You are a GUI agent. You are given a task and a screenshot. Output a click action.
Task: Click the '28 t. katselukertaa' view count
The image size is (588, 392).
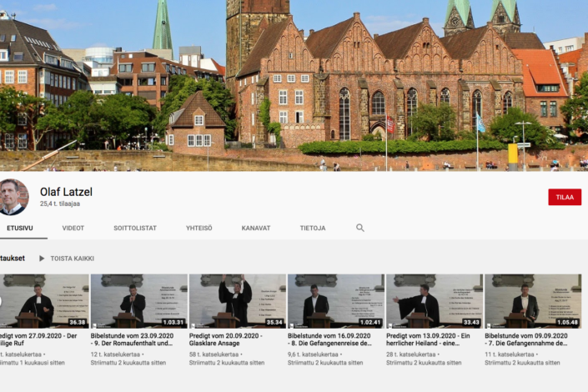(x=411, y=354)
